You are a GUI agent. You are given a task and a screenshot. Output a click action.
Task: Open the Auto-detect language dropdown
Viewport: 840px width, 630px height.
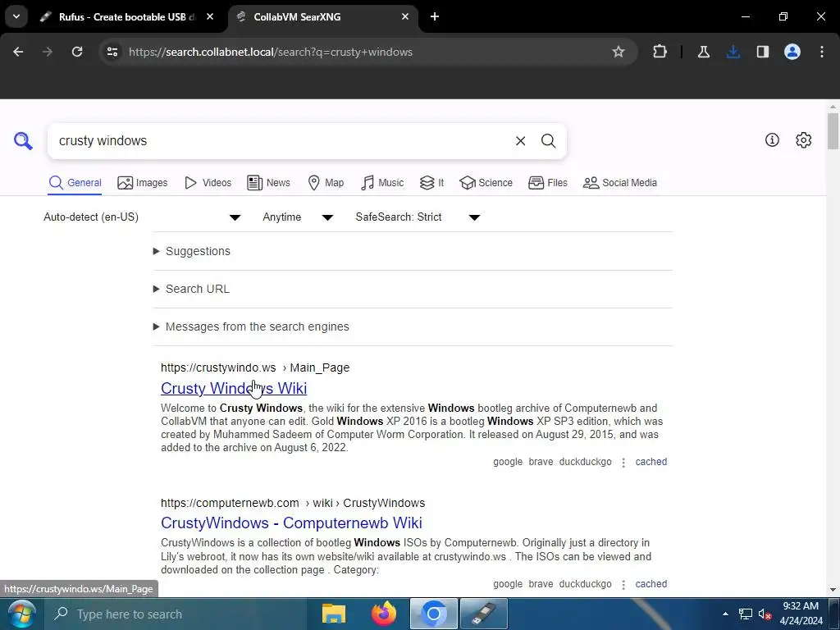[x=142, y=217]
